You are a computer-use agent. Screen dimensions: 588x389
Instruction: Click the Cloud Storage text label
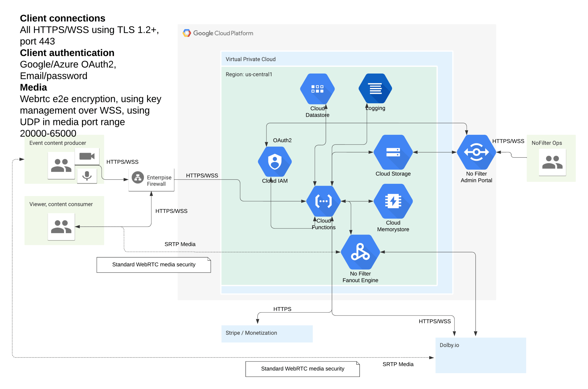(x=393, y=174)
